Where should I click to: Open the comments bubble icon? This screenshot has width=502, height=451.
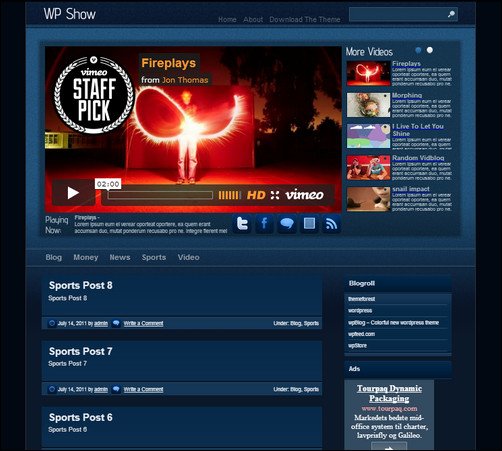coord(287,224)
